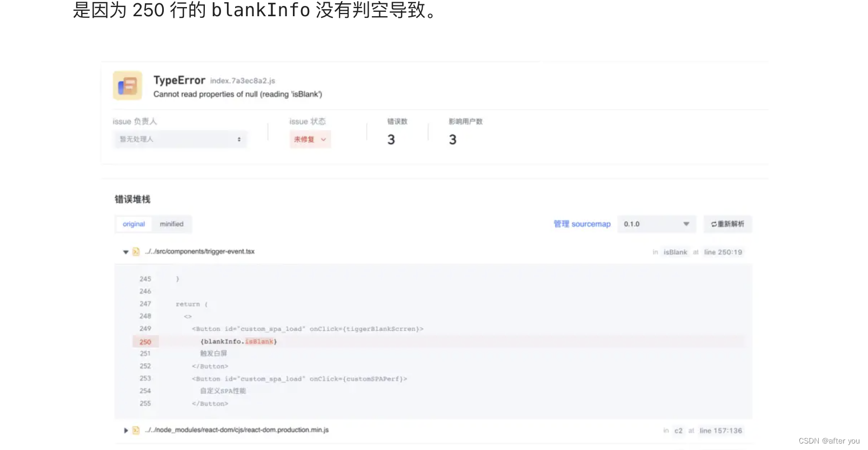Click the 错误数 count value
868x450 pixels.
tap(391, 140)
